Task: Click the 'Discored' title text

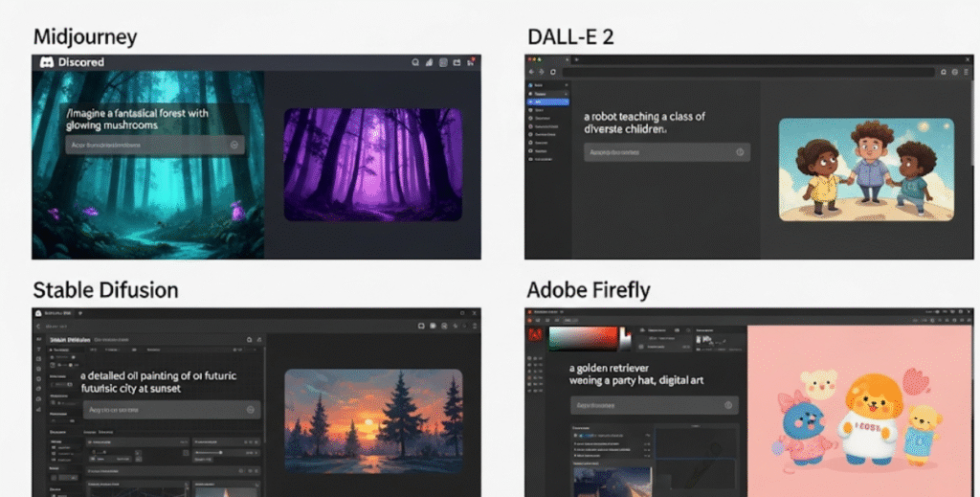Action: (x=81, y=62)
